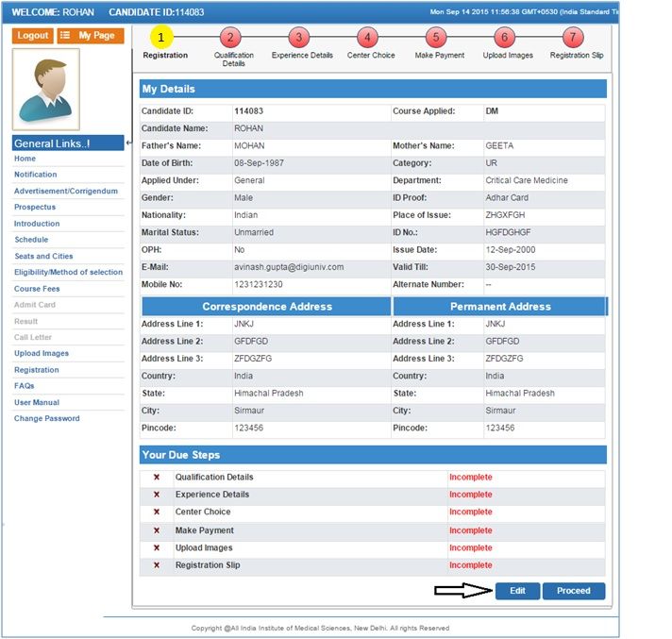Click red X beside Make Payment
Viewport: 672px width, 639px height.
pyautogui.click(x=157, y=530)
